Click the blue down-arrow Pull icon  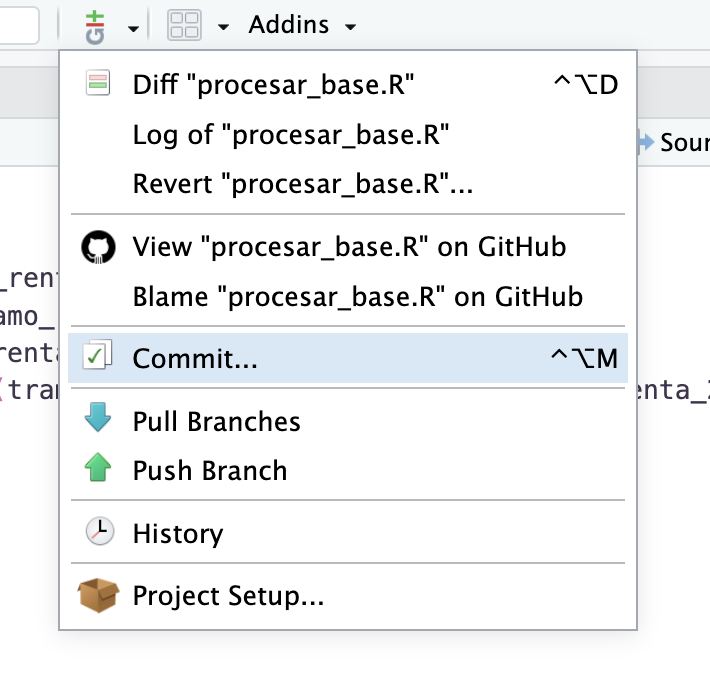pyautogui.click(x=97, y=420)
